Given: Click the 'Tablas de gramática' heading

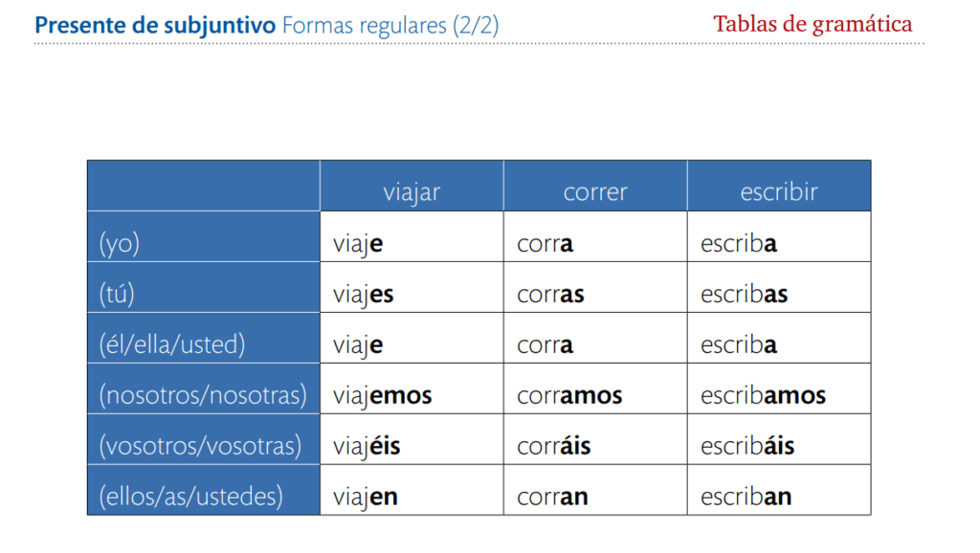Looking at the screenshot, I should (813, 25).
